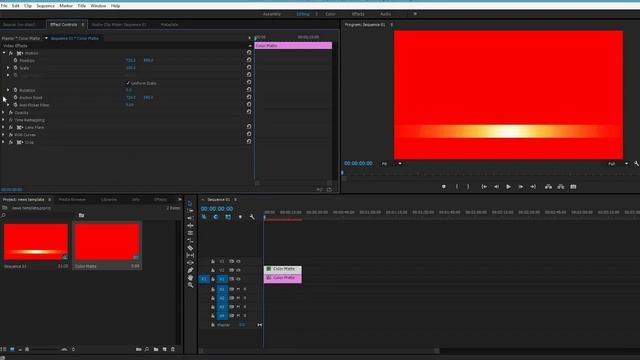Delete selected item with trash icon
Screen dimensions: 640x360
coord(173,349)
